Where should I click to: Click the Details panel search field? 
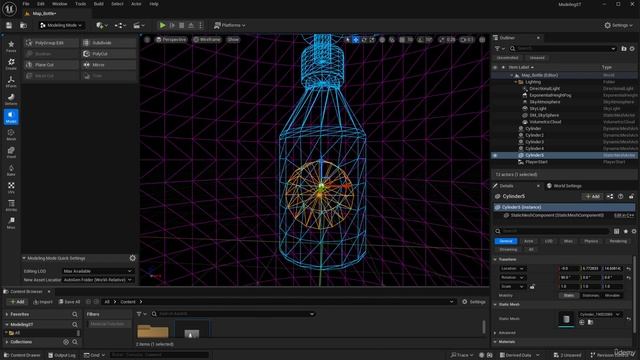(x=552, y=231)
